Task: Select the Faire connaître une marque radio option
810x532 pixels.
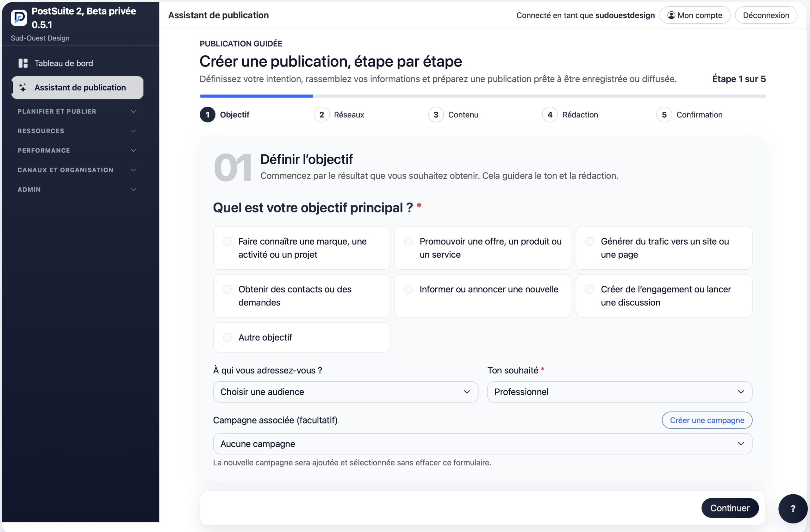Action: tap(227, 241)
